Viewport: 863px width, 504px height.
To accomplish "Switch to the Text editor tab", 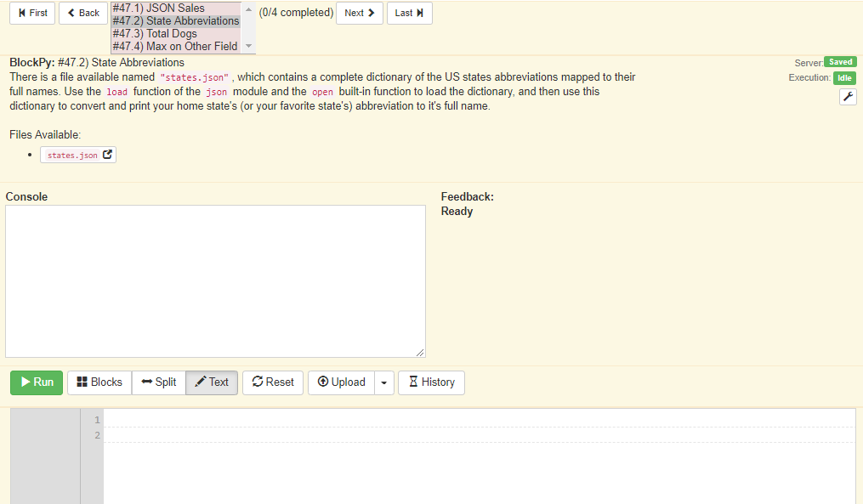I will (211, 382).
